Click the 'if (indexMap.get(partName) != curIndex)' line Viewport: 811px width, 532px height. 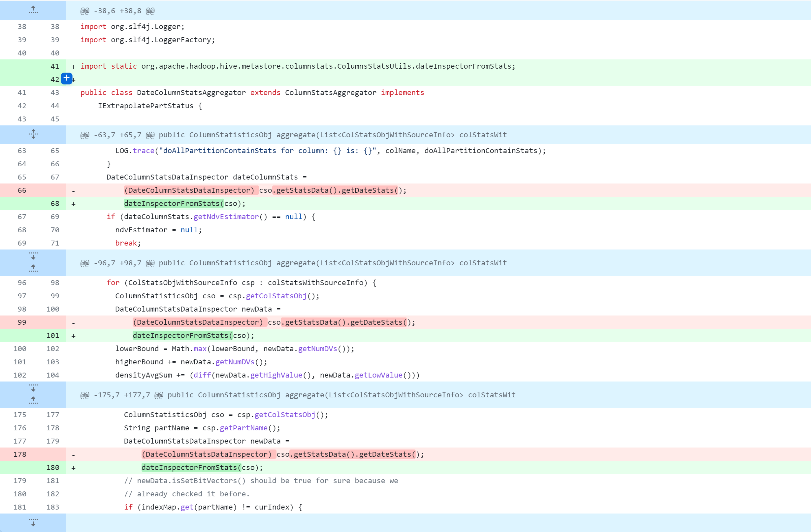[213, 507]
